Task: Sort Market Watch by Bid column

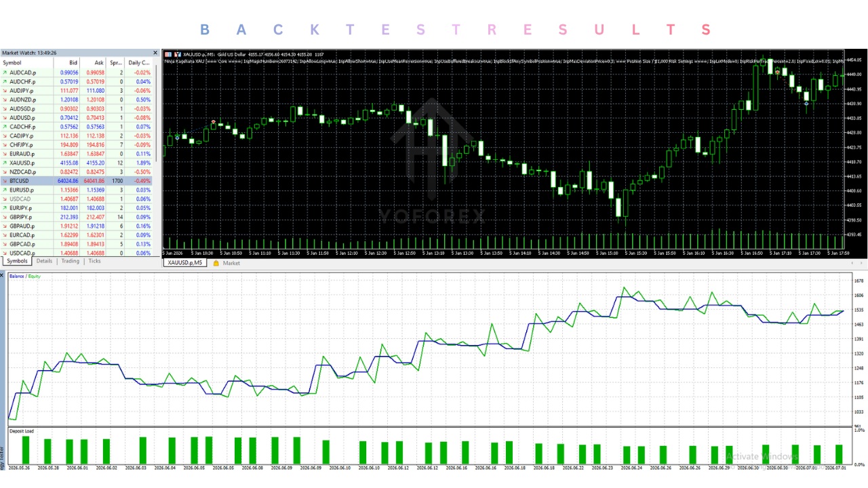Action: (x=68, y=63)
